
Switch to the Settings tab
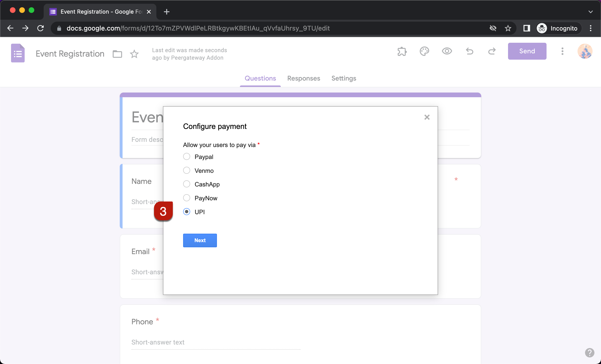coord(344,78)
